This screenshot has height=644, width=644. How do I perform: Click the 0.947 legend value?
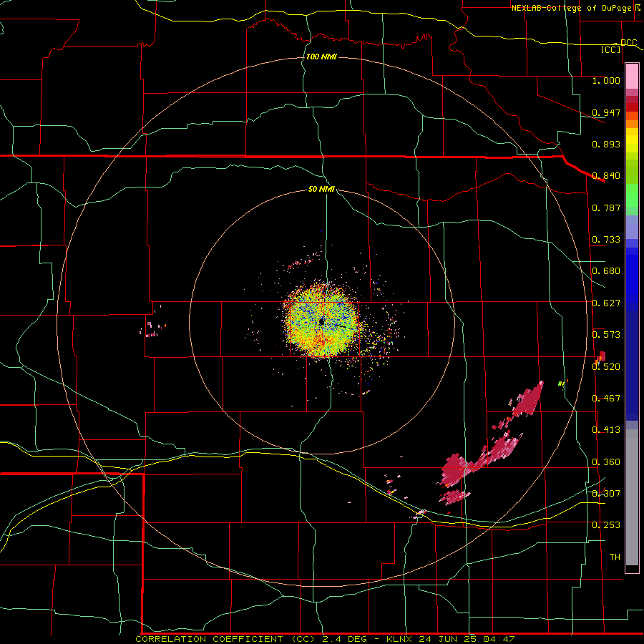[606, 112]
